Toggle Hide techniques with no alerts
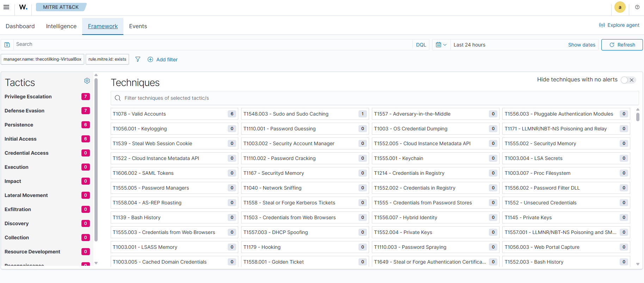This screenshot has width=644, height=283. [x=627, y=80]
